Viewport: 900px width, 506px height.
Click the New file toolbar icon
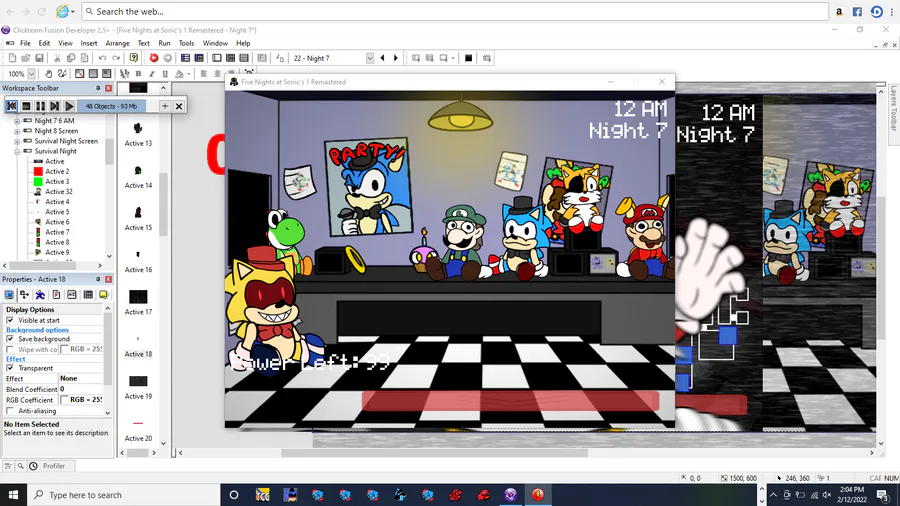pos(12,58)
